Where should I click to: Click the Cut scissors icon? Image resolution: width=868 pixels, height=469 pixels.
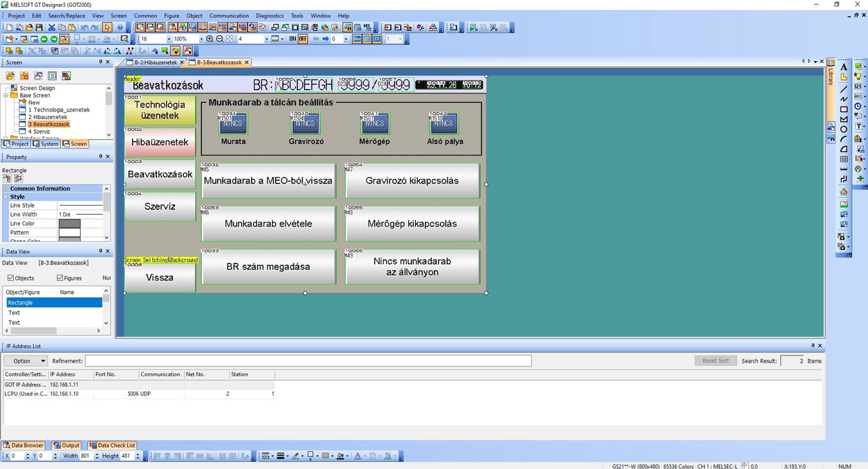pyautogui.click(x=52, y=27)
